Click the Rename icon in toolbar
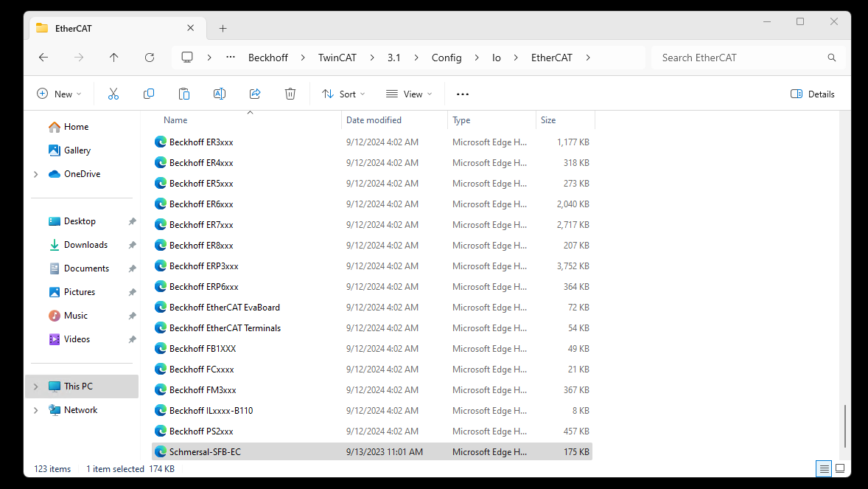 tap(220, 94)
